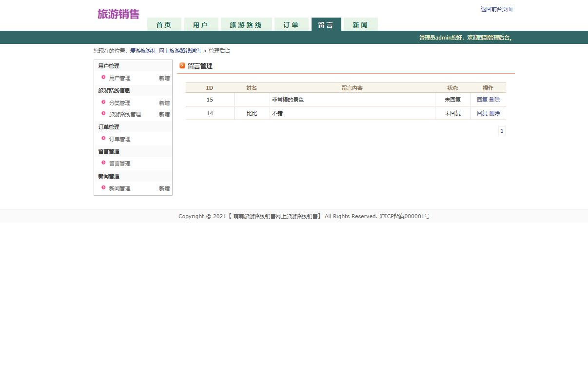This screenshot has width=588, height=390.
Task: Click page number 1 in pagination
Action: tap(502, 130)
